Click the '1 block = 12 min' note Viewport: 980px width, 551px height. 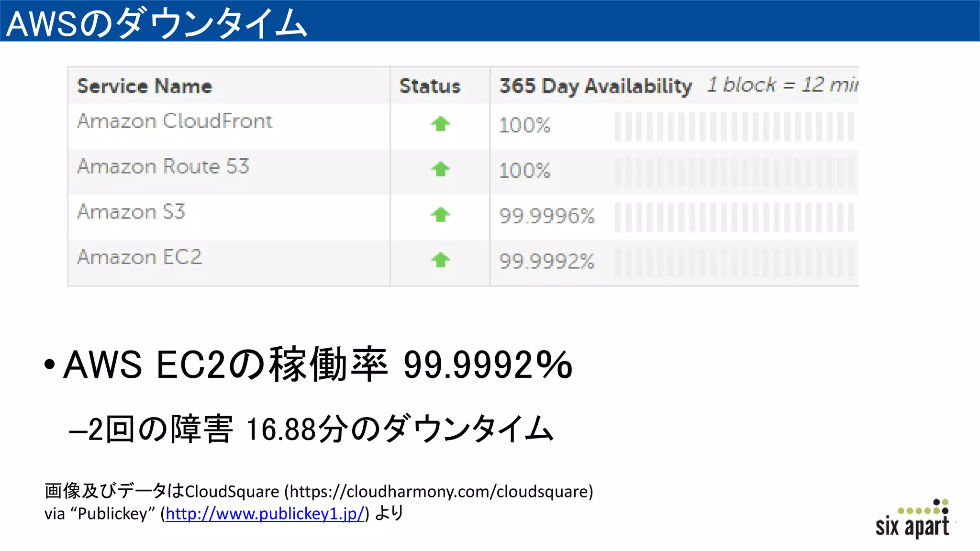click(x=782, y=85)
